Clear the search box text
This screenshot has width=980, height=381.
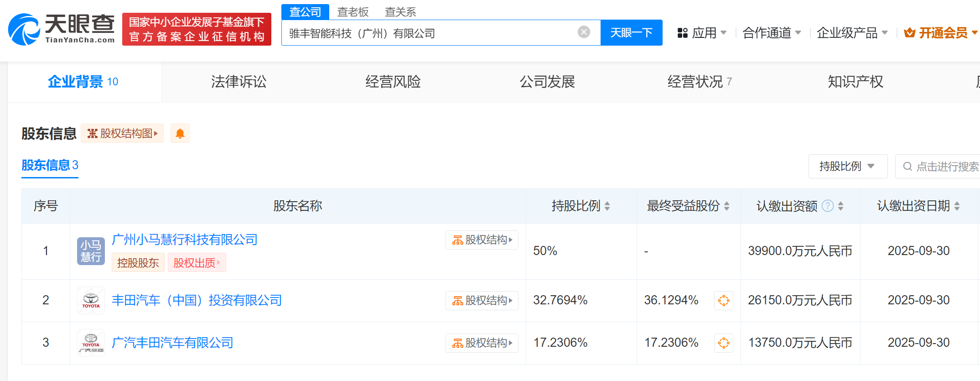[584, 32]
